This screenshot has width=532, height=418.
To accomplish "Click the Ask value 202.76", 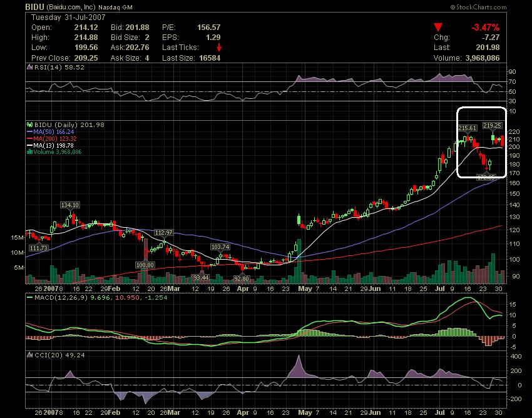I will point(138,48).
